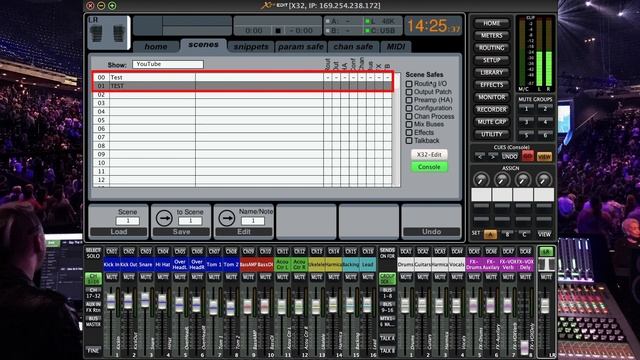640x360 pixels.
Task: Click the Undo button in scenes panel
Action: click(431, 232)
